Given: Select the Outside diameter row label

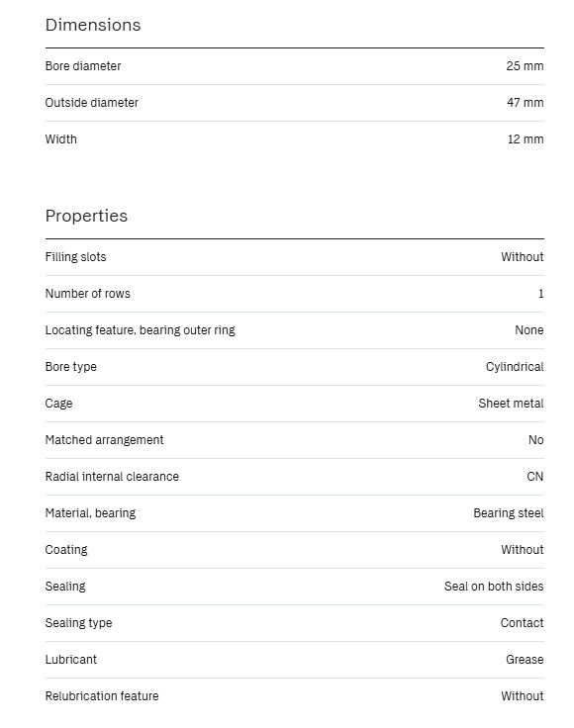Looking at the screenshot, I should [92, 103].
